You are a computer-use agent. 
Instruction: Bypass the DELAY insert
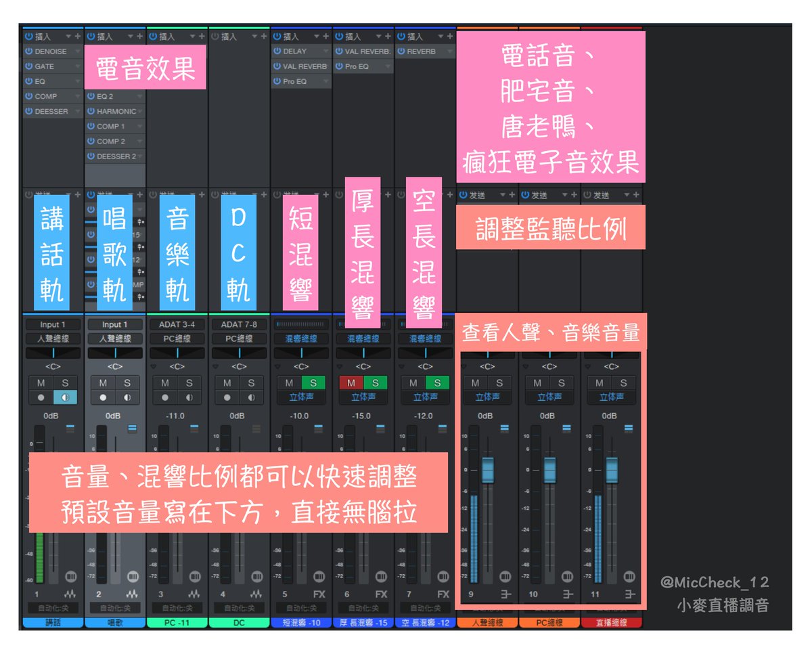(277, 51)
